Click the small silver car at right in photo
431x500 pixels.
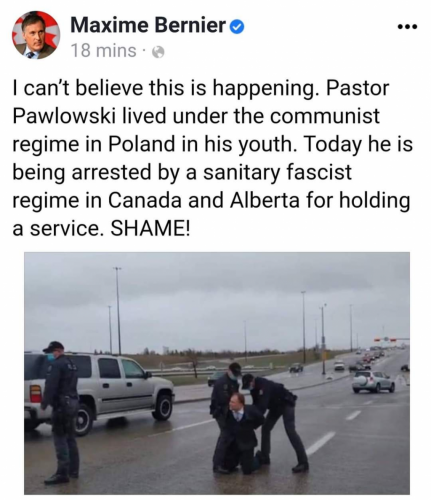(x=373, y=382)
